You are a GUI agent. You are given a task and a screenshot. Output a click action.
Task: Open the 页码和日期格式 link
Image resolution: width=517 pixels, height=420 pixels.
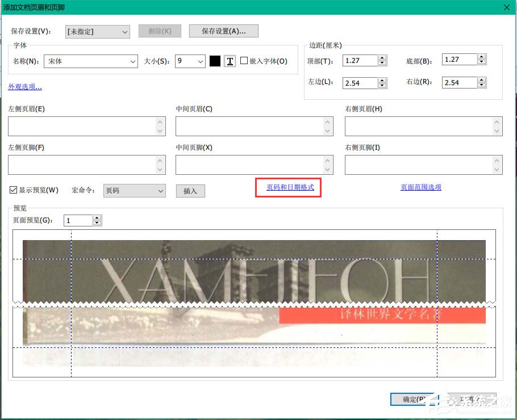288,187
